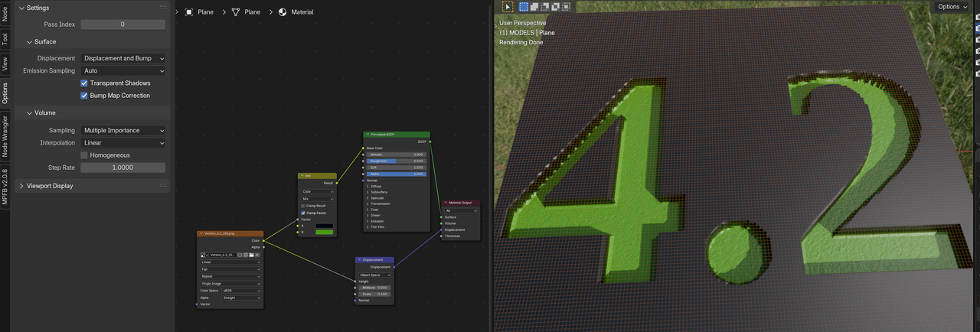The width and height of the screenshot is (980, 332).
Task: Adjust the Roughness slider
Action: [396, 161]
